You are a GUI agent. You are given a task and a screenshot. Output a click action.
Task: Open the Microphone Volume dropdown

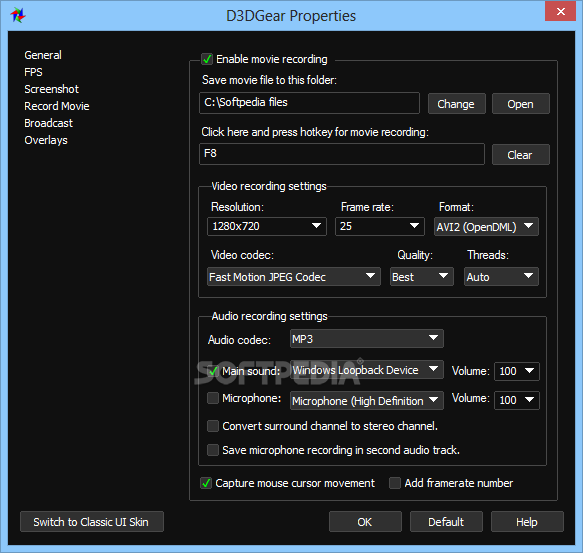point(516,400)
